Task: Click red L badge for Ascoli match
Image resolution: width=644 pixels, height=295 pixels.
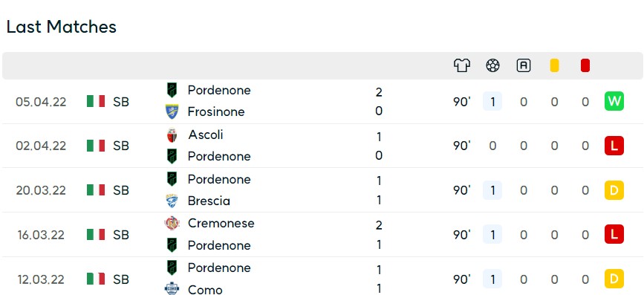Action: pos(614,146)
